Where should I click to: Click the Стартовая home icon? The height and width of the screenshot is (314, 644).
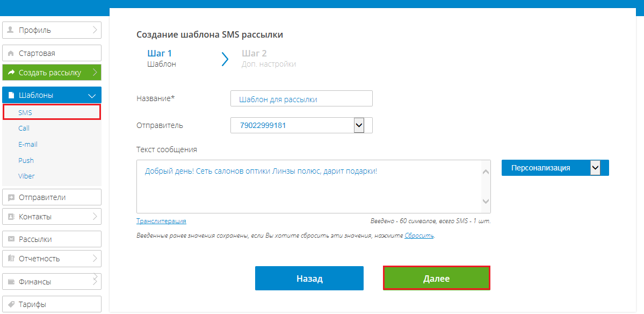[11, 54]
